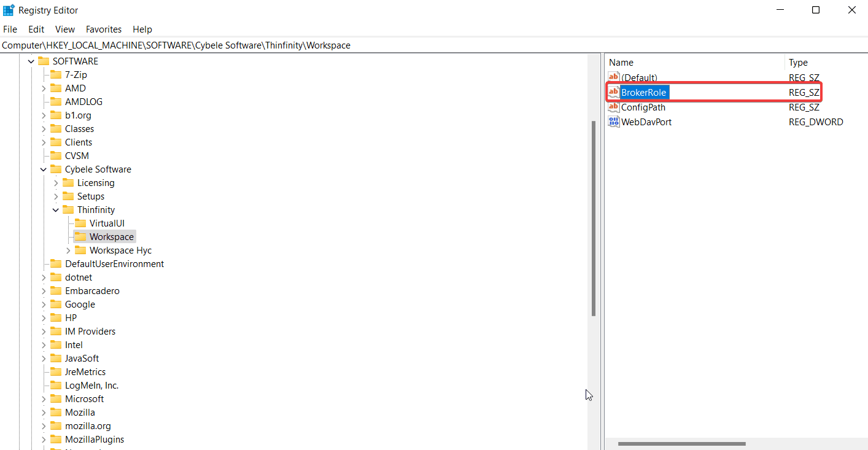Expand the Classes key

pos(44,129)
